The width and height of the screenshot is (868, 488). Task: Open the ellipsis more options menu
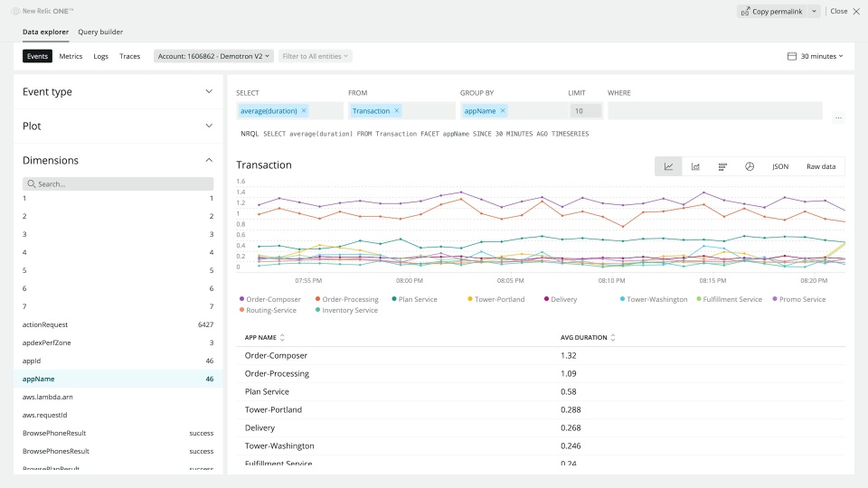pyautogui.click(x=839, y=117)
